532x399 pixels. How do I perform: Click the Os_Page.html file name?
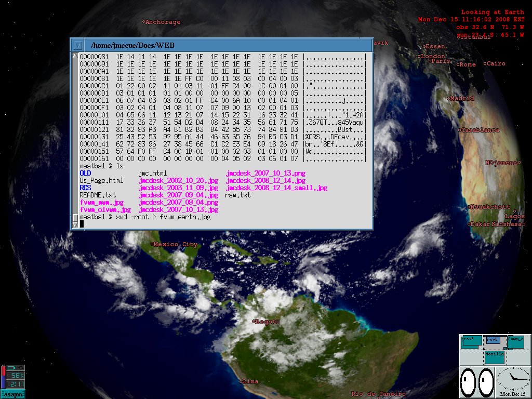click(101, 180)
